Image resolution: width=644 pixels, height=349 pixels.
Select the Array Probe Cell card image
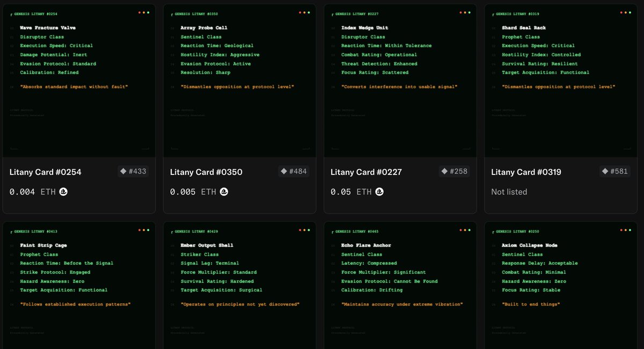click(240, 81)
